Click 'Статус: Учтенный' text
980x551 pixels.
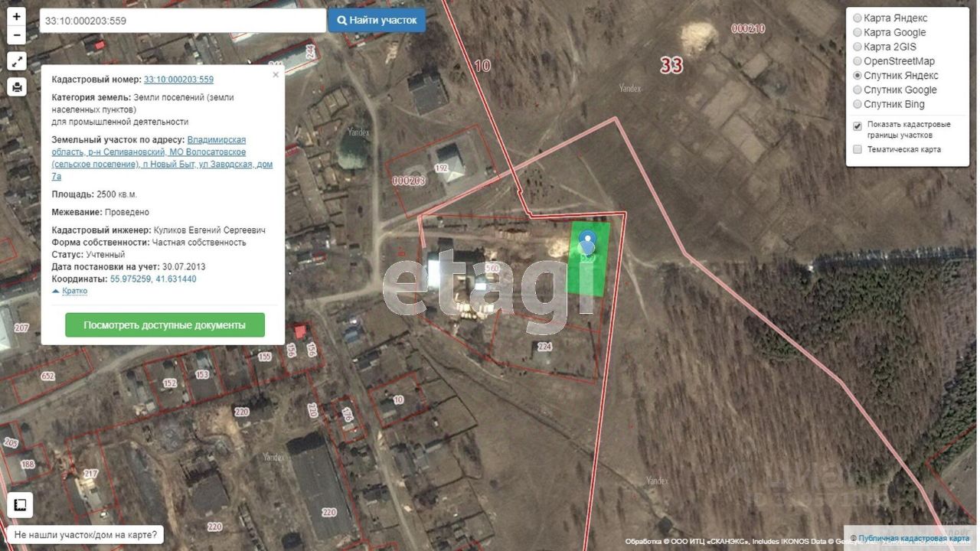pos(88,255)
